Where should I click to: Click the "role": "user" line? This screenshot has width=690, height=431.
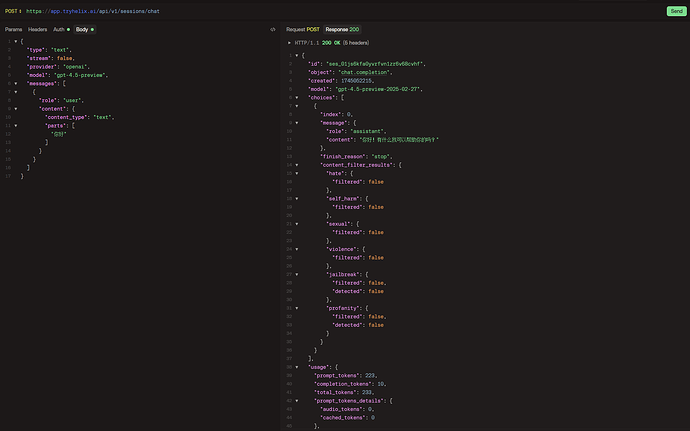[61, 100]
